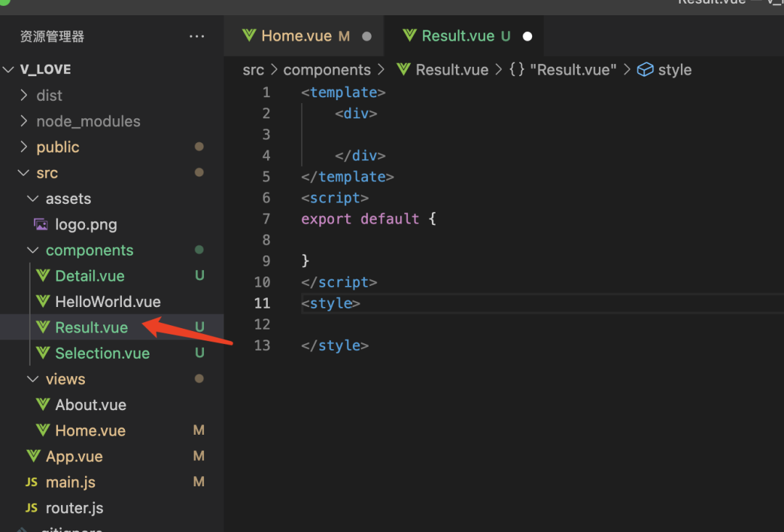
Task: Open Home.vue in the views folder
Action: coord(112,430)
